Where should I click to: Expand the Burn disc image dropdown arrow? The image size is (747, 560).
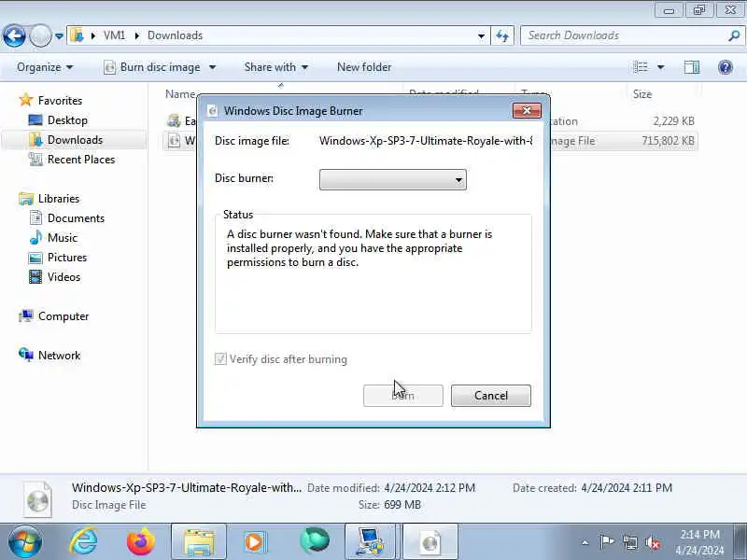(x=213, y=67)
